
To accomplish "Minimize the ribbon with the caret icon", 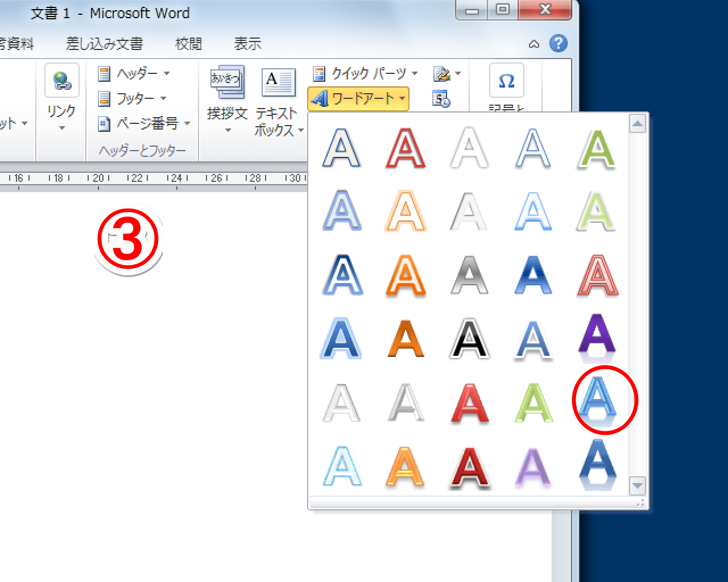I will point(534,44).
